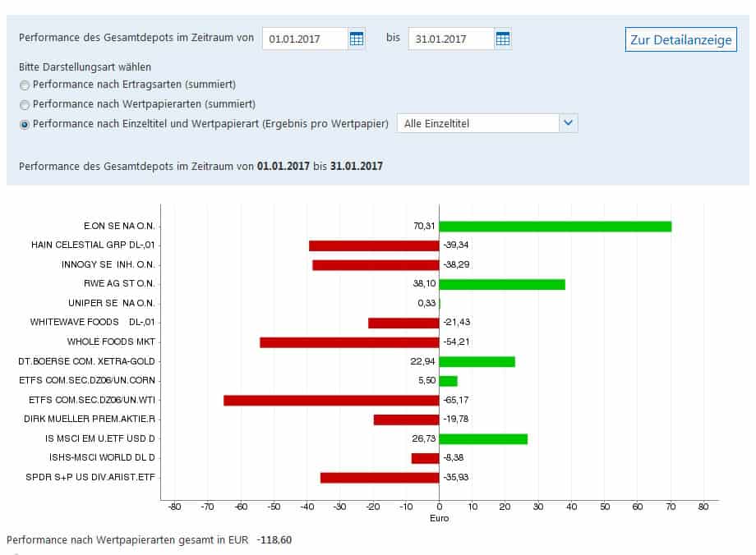Select Performance nach Ertragsarten radio option
This screenshot has width=756, height=555.
point(24,85)
